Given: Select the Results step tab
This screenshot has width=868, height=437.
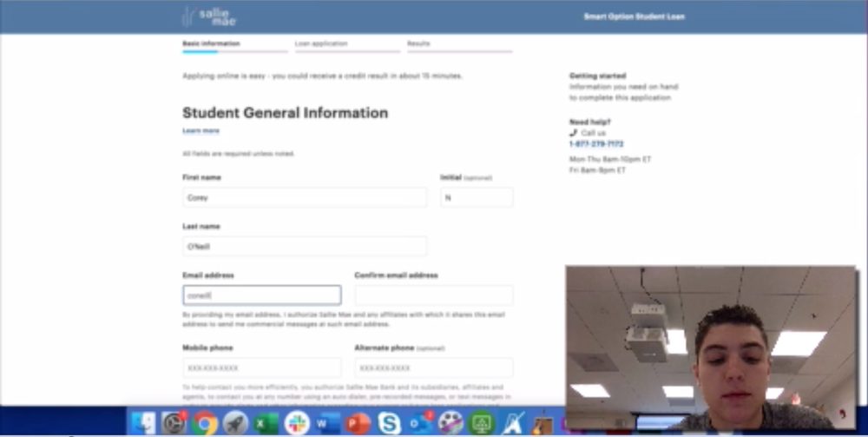Looking at the screenshot, I should (418, 43).
